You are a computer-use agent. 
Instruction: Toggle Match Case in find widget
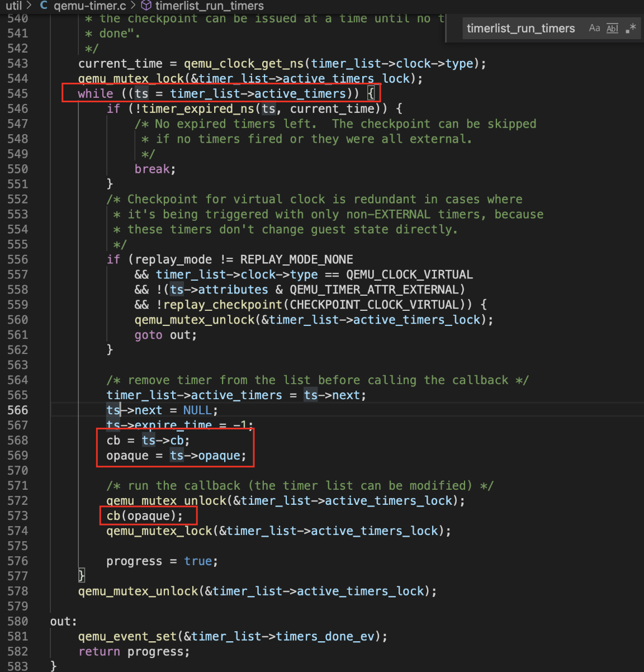coord(594,28)
